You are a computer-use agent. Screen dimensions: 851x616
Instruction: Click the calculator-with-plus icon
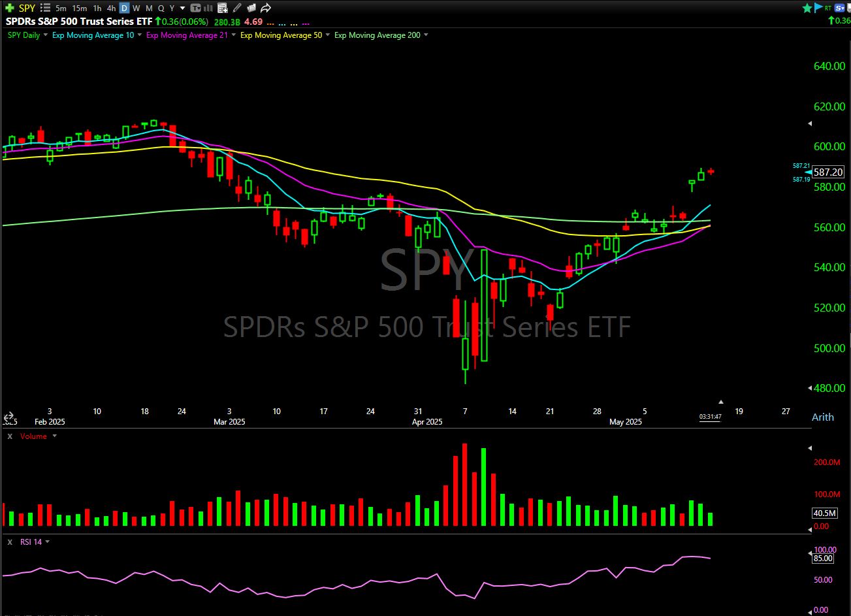tap(223, 8)
